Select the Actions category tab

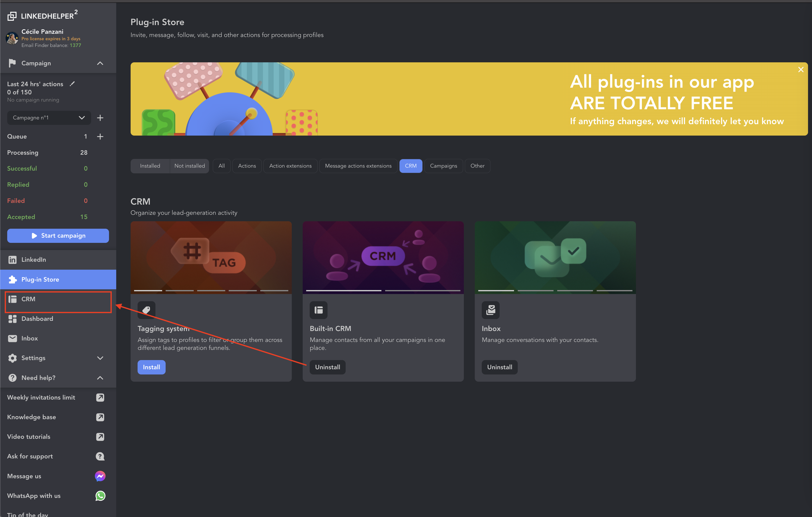coord(247,166)
